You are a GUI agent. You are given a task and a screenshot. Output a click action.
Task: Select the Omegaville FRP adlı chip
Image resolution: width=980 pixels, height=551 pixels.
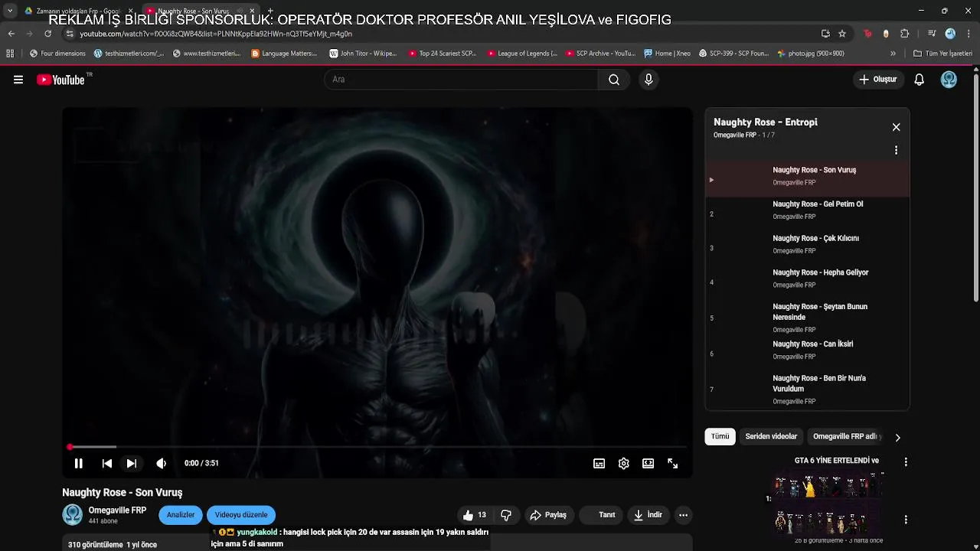click(x=846, y=436)
